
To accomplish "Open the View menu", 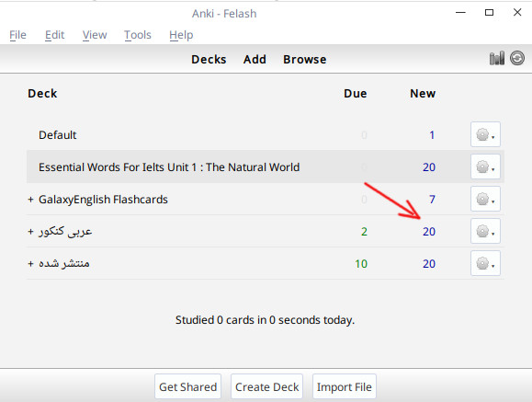I will pos(95,35).
